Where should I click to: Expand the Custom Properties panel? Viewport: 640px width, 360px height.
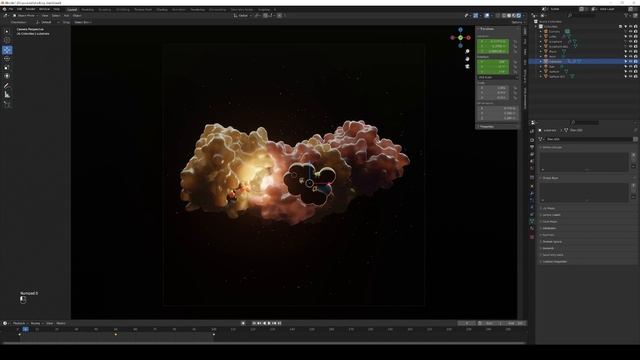coord(554,262)
